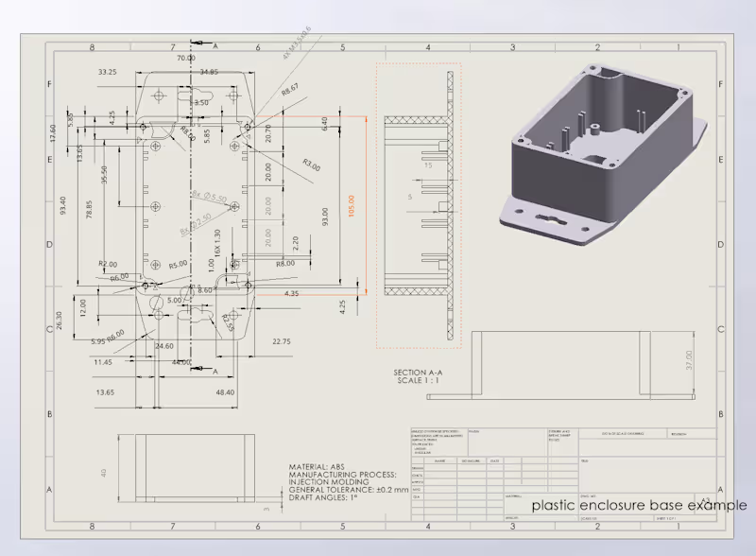Select the 93.00 vertical dimension
Screen dimensions: 756x556
[325, 217]
